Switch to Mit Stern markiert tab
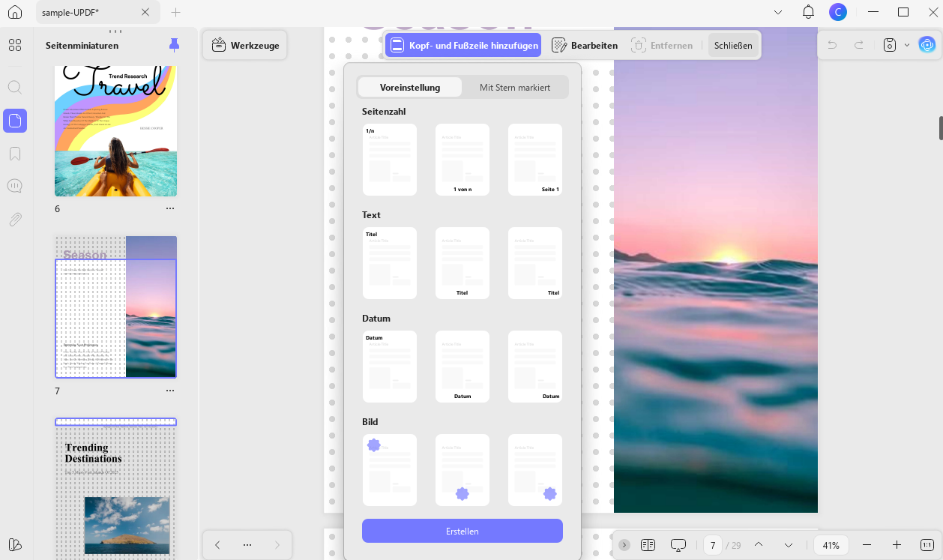Image resolution: width=943 pixels, height=560 pixels. [x=515, y=88]
